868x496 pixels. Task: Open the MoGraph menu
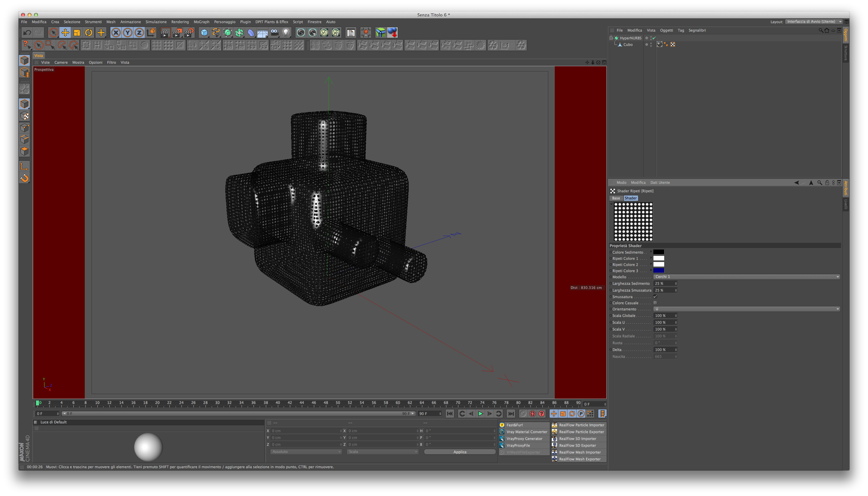click(201, 22)
